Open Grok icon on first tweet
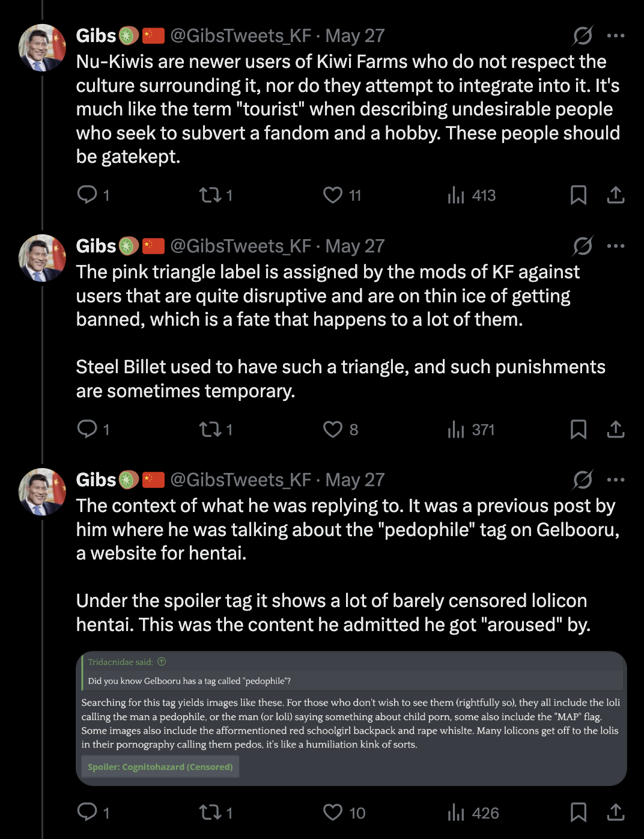 point(582,35)
